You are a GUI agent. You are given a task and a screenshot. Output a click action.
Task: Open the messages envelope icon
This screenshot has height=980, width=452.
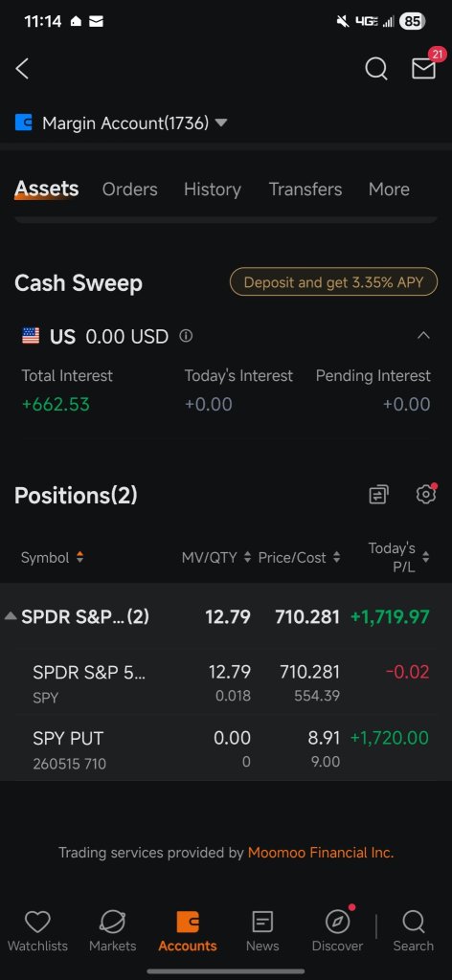pos(423,69)
